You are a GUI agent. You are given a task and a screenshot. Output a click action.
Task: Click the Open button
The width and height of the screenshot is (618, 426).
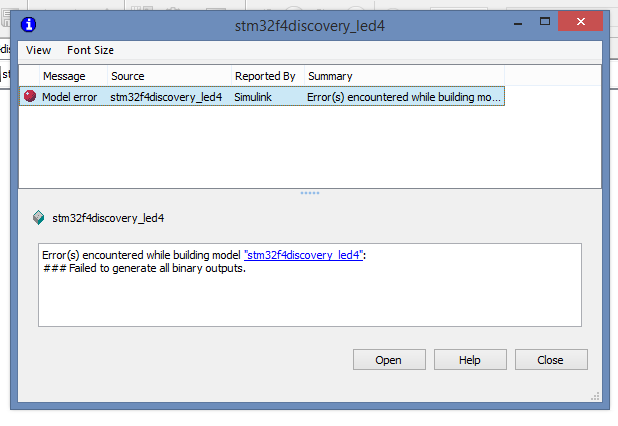[389, 359]
